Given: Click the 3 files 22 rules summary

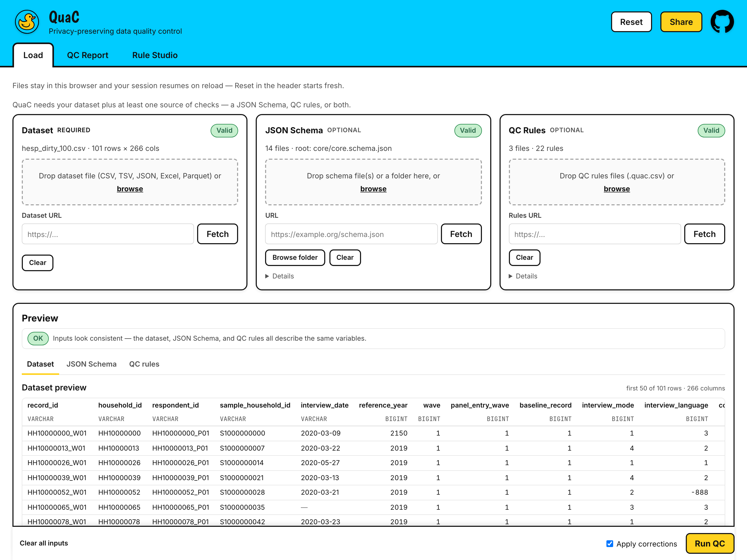Looking at the screenshot, I should tap(536, 149).
